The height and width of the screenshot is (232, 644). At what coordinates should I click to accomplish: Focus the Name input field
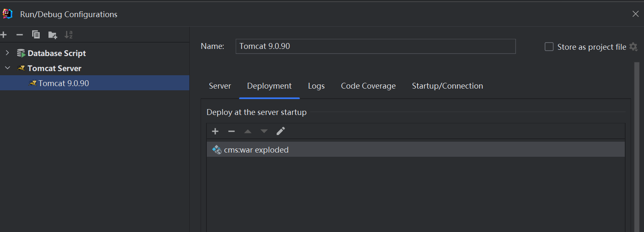[376, 46]
